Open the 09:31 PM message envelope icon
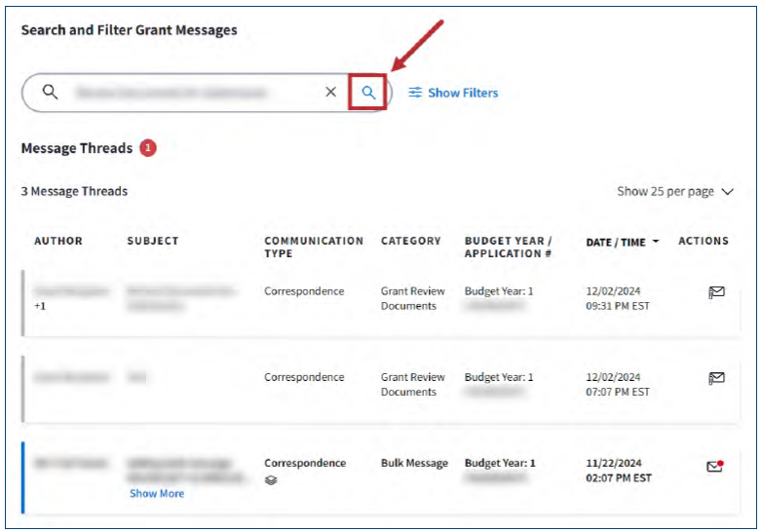761x532 pixels. pos(716,292)
